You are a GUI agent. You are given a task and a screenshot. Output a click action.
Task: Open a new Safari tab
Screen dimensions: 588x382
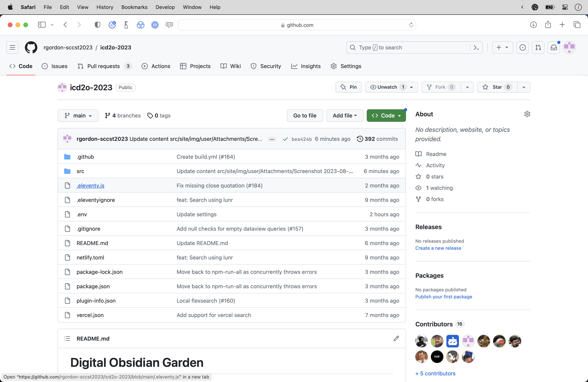(x=562, y=25)
